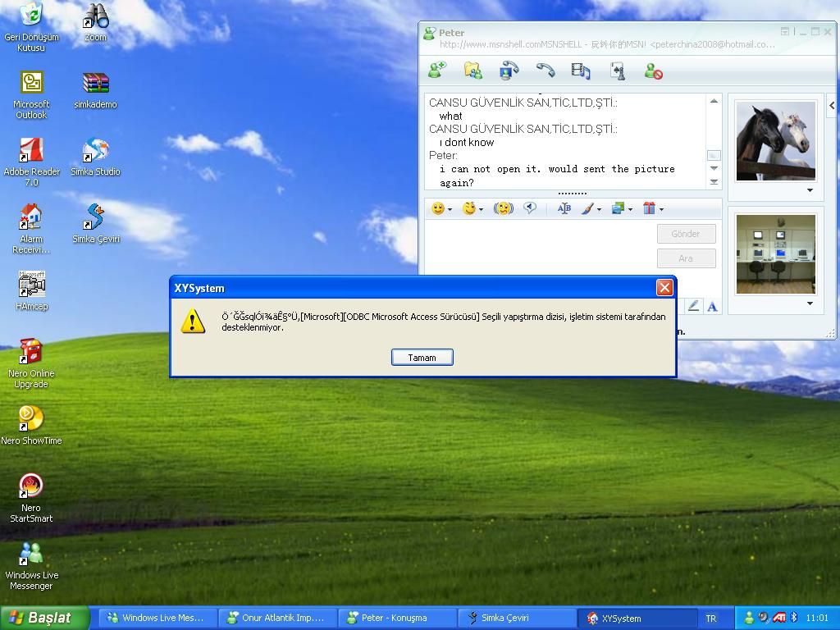The width and height of the screenshot is (840, 630).
Task: Open the media activities film icon
Action: 581,71
